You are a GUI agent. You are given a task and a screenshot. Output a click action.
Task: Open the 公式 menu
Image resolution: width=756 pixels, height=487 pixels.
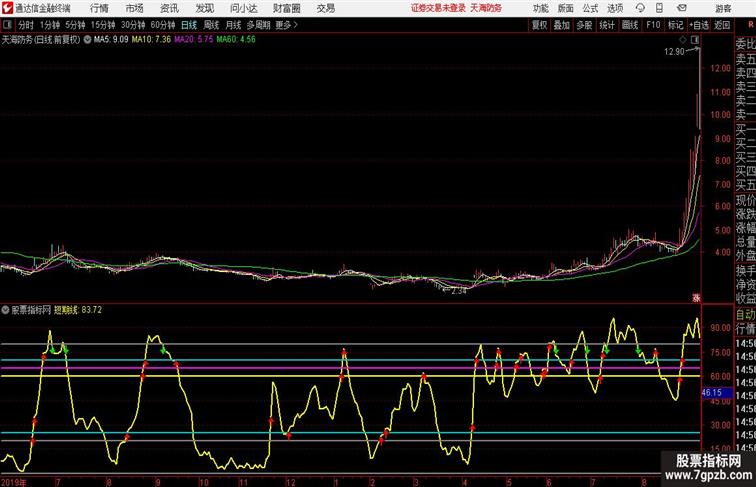pos(590,8)
